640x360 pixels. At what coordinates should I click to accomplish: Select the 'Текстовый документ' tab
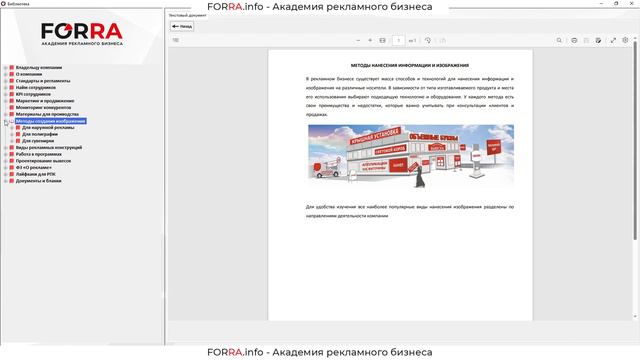(x=187, y=15)
